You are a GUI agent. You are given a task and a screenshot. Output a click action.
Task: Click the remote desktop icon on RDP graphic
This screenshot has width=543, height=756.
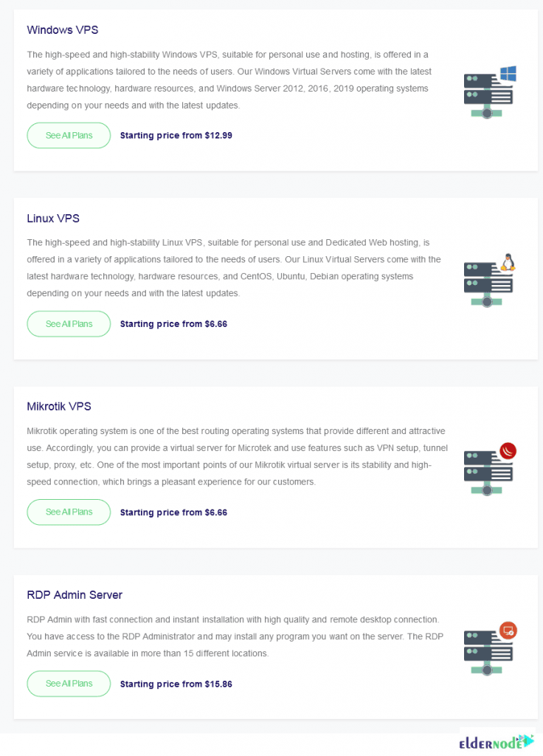pos(508,630)
